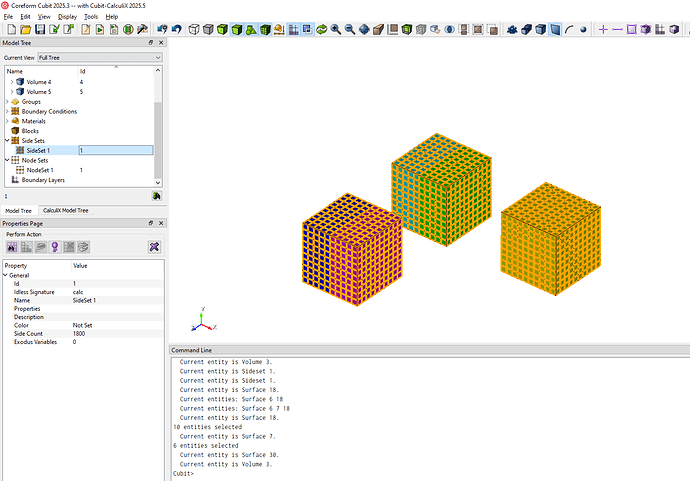
Task: Collapse the General properties section
Action: pos(5,275)
